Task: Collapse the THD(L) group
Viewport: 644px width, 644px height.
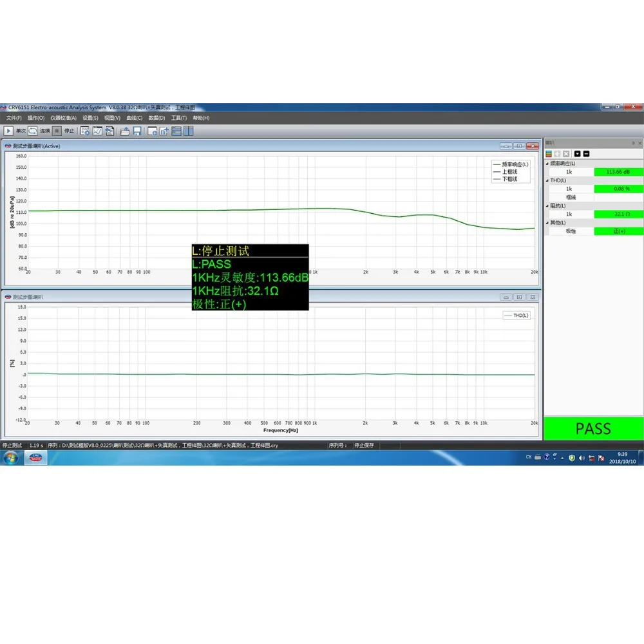Action: click(547, 180)
